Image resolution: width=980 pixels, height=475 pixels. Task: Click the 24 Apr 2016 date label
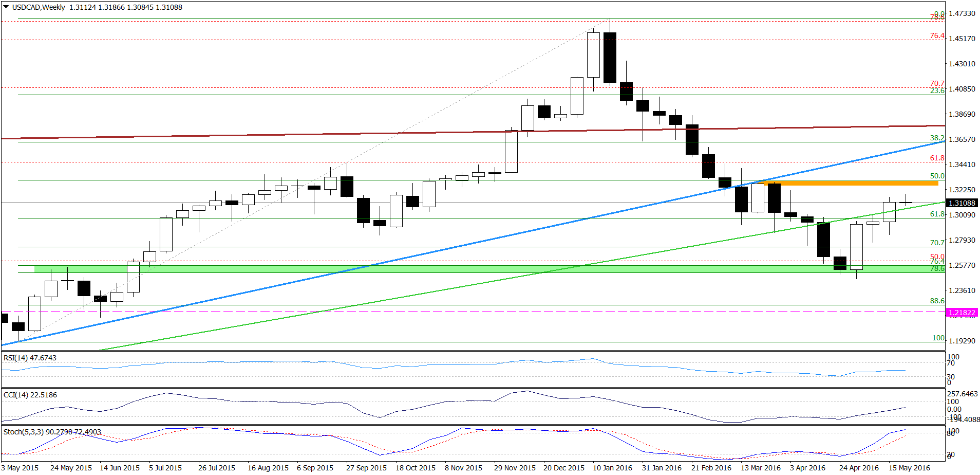click(x=859, y=468)
